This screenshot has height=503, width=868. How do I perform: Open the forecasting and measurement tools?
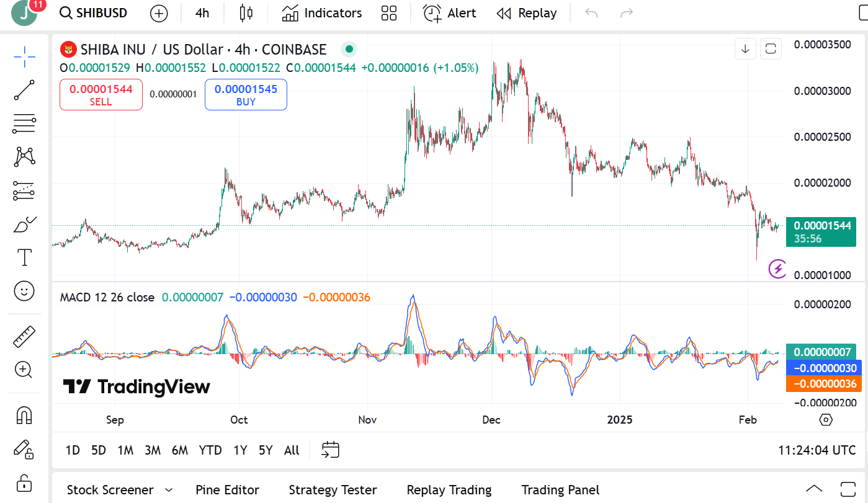[24, 190]
